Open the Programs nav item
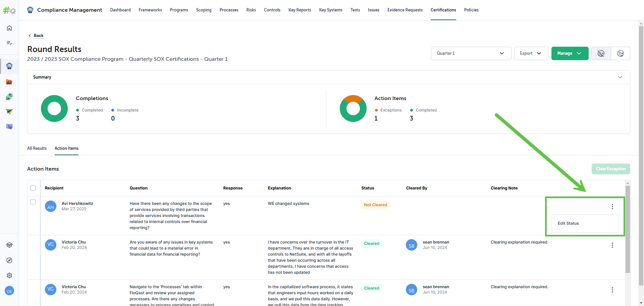The image size is (644, 306). (179, 10)
